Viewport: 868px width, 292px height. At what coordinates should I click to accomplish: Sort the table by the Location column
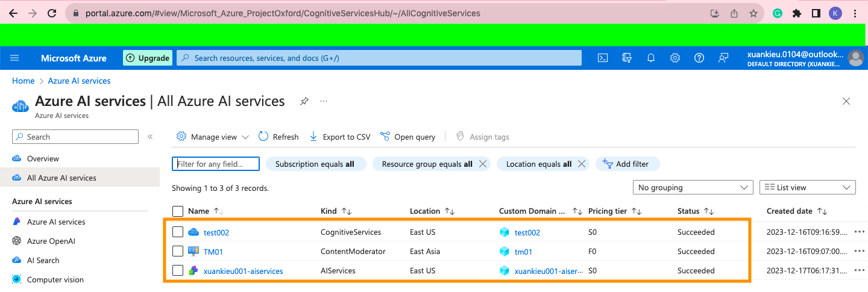click(432, 211)
